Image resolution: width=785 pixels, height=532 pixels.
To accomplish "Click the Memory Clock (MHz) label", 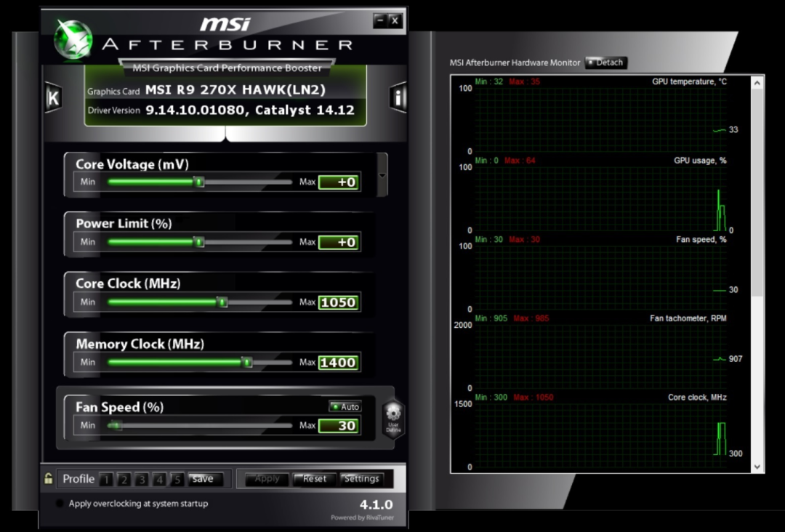I will point(140,344).
